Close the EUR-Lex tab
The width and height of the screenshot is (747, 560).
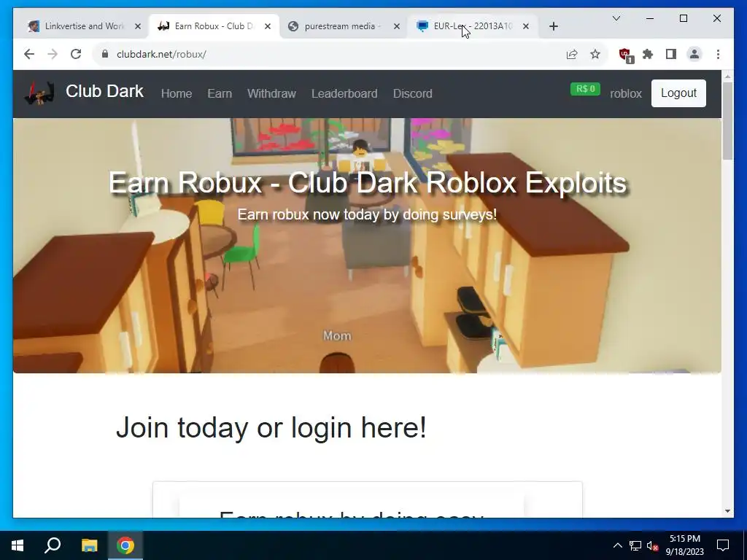[x=525, y=27]
